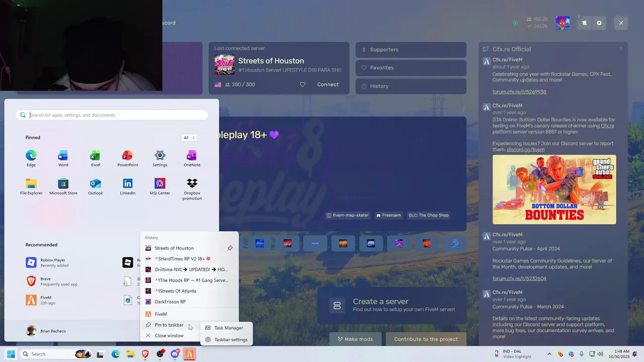Unpin Streets of Houston from jump list

pos(230,248)
